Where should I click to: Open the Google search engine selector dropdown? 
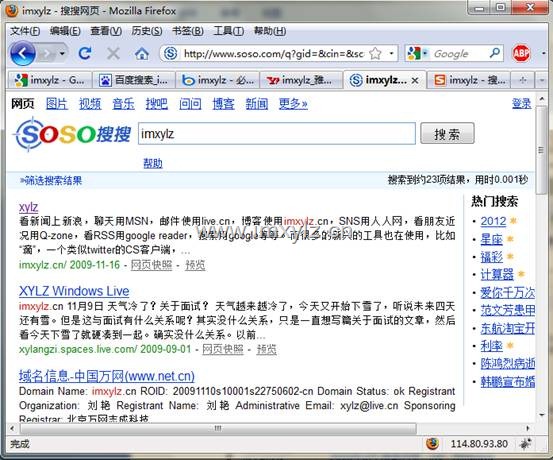[x=418, y=54]
